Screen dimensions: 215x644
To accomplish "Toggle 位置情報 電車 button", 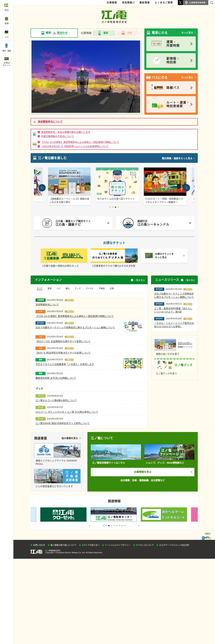I will pyautogui.click(x=104, y=33).
